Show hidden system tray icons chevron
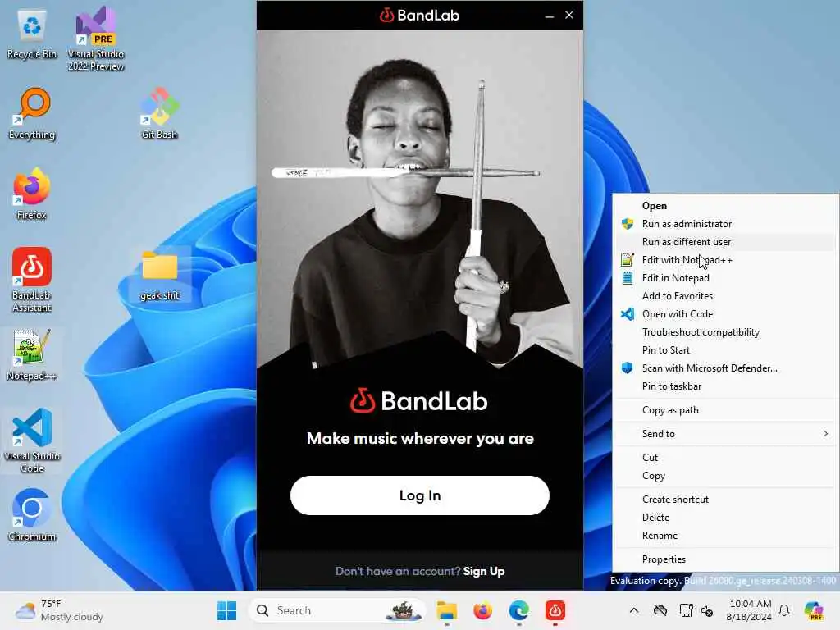The width and height of the screenshot is (840, 630). point(634,610)
